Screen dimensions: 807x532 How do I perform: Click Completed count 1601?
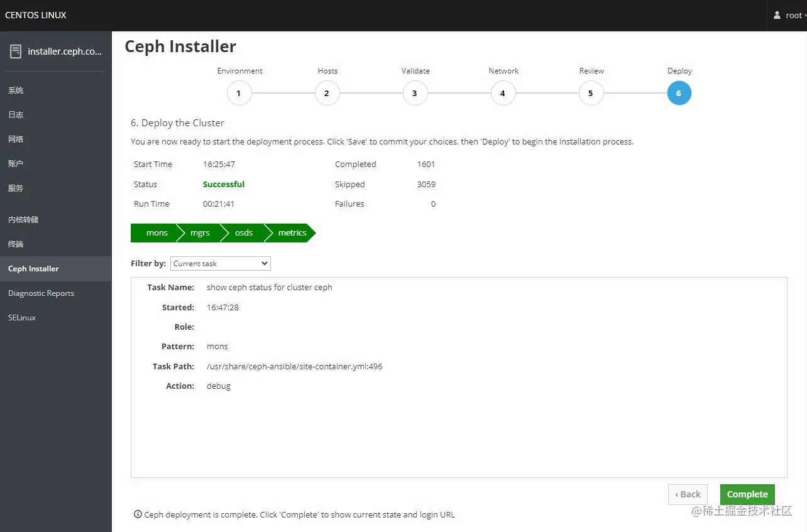coord(426,164)
